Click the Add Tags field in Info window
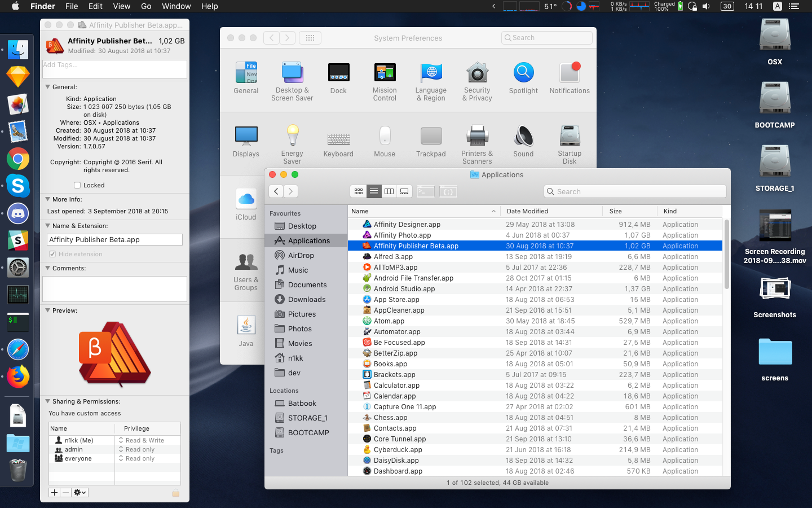 tap(114, 69)
